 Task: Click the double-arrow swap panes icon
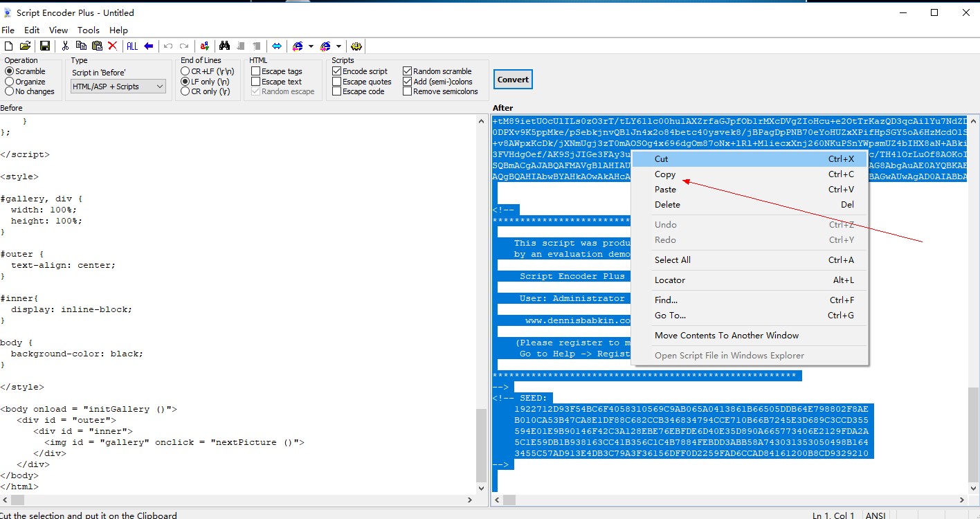[x=276, y=46]
